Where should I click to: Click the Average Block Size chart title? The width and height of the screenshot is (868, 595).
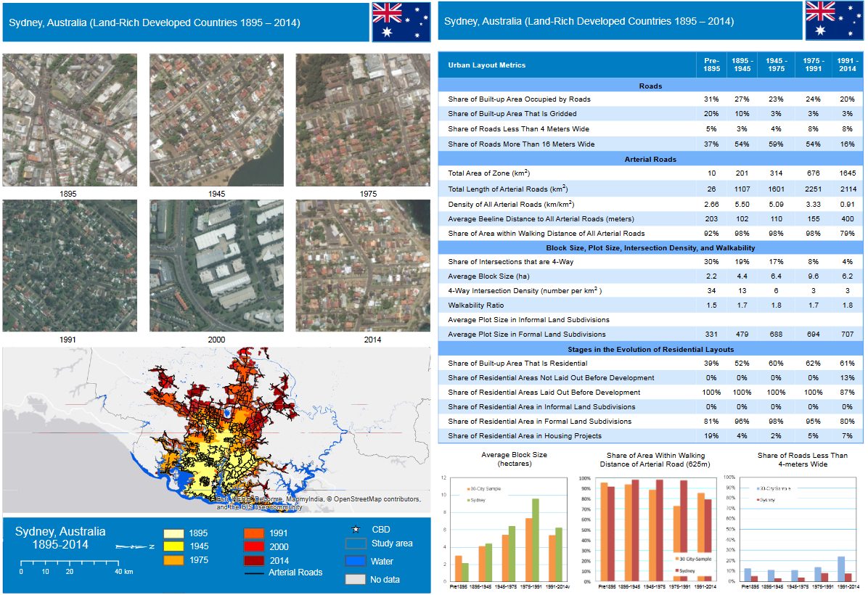(x=514, y=459)
